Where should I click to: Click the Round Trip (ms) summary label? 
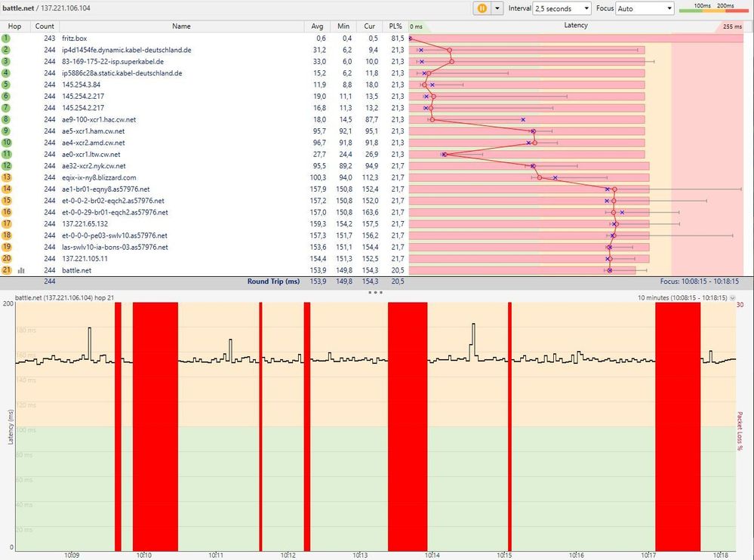(x=274, y=282)
